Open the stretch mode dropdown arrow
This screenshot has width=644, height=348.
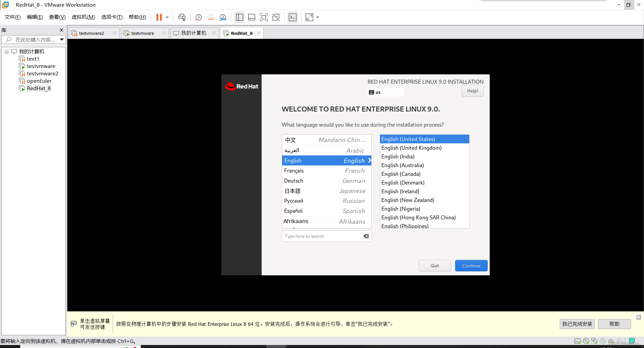(x=318, y=17)
